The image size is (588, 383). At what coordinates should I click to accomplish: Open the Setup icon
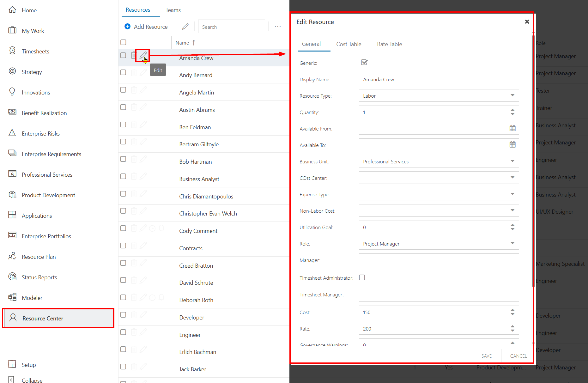12,364
